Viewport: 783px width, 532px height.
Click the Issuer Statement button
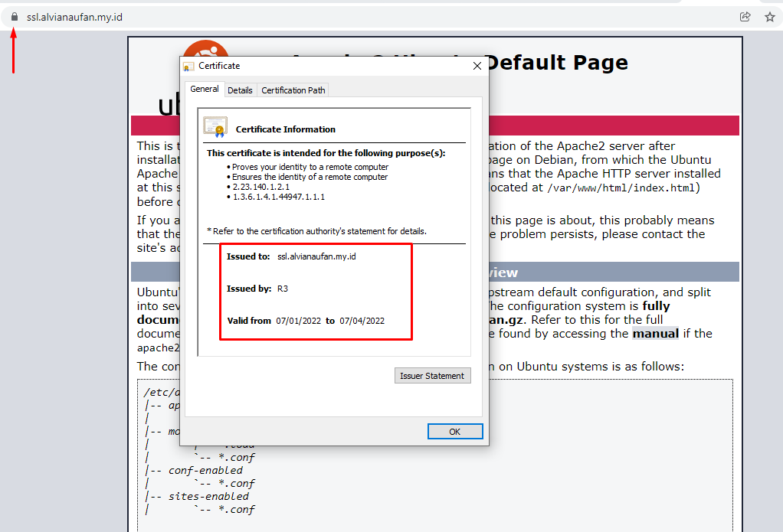click(x=432, y=376)
